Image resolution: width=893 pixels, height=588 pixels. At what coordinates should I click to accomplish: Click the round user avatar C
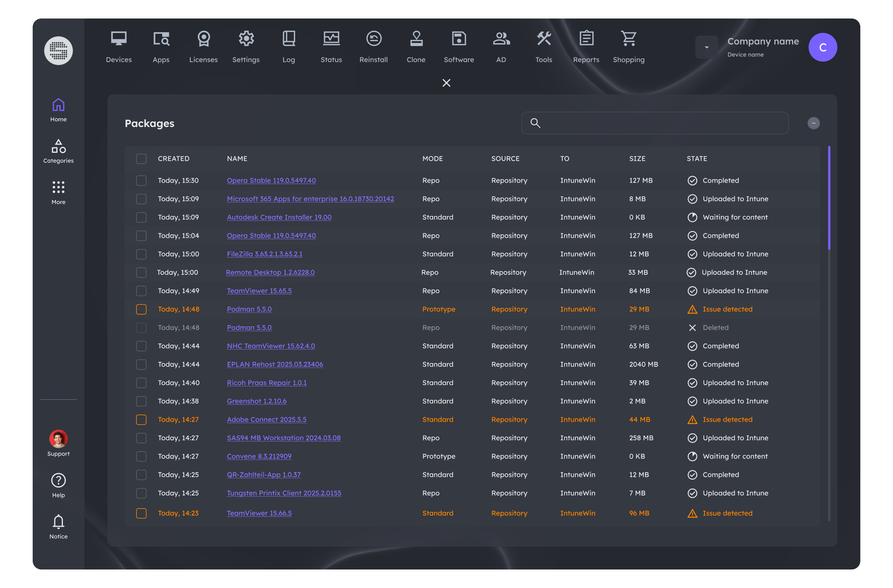[x=823, y=47]
